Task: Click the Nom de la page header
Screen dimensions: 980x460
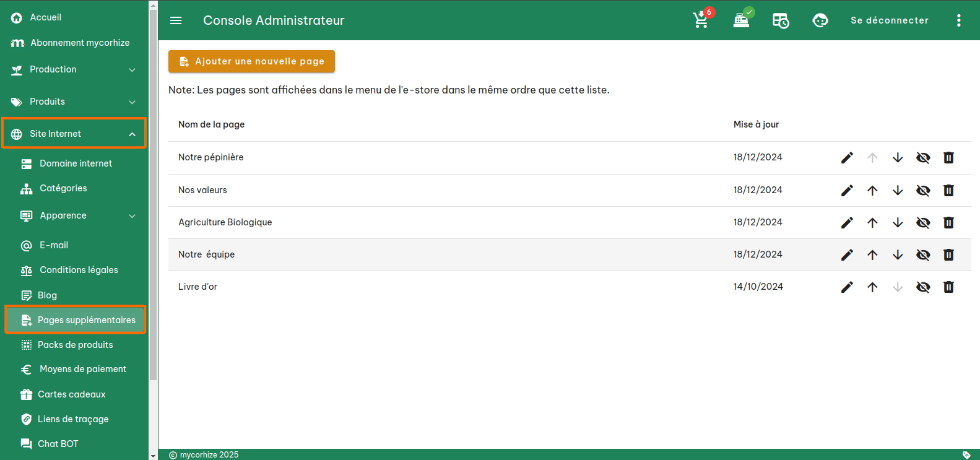Action: pos(211,124)
